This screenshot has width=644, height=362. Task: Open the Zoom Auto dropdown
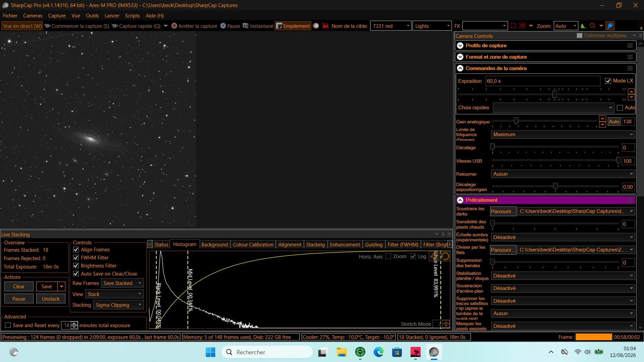coord(575,26)
